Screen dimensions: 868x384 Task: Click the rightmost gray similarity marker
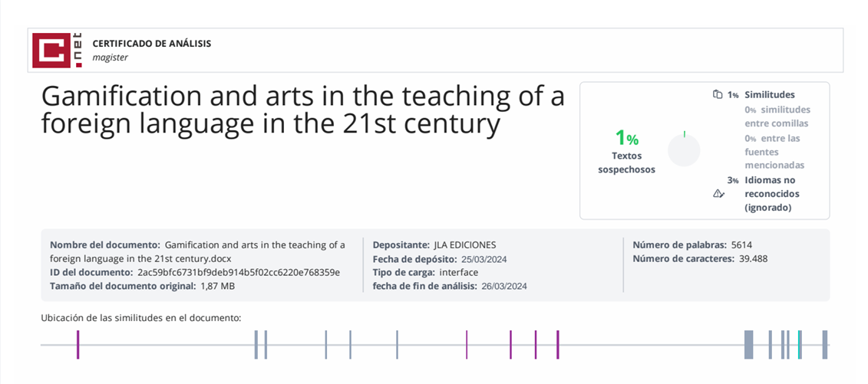click(x=824, y=344)
